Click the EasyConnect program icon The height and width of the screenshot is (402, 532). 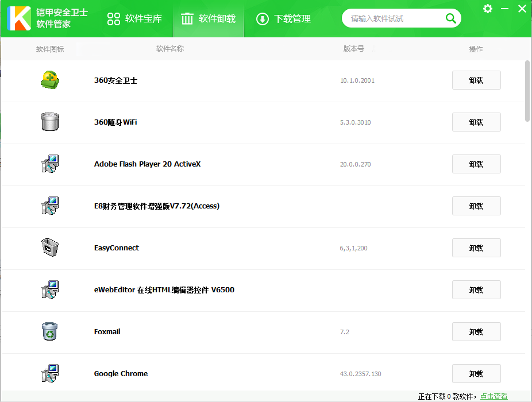click(x=50, y=248)
